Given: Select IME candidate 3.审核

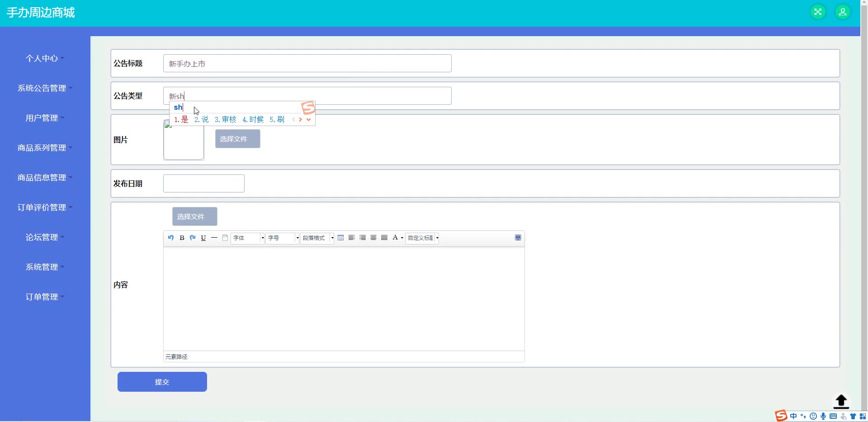Looking at the screenshot, I should click(226, 119).
